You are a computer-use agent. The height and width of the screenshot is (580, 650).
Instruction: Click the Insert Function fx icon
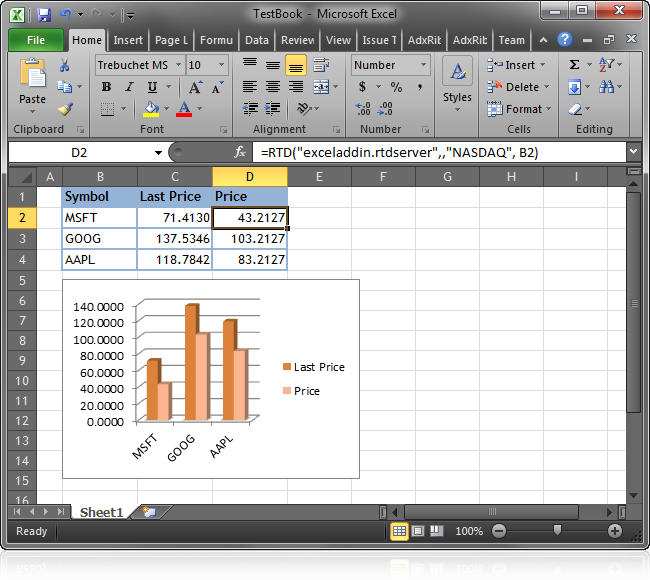click(240, 152)
